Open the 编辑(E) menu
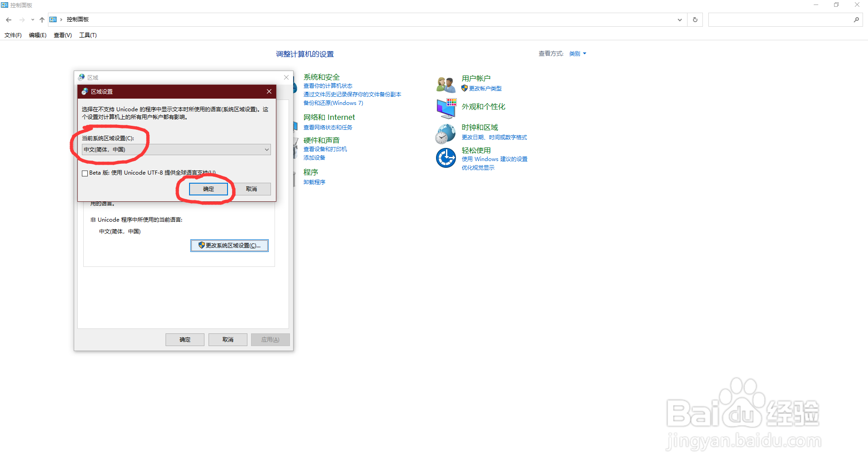 pos(38,35)
